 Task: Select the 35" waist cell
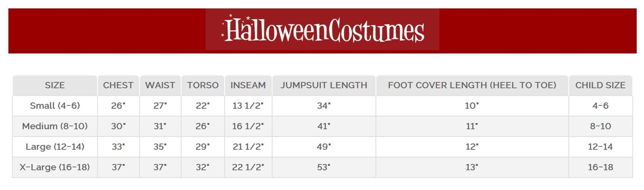click(x=160, y=147)
